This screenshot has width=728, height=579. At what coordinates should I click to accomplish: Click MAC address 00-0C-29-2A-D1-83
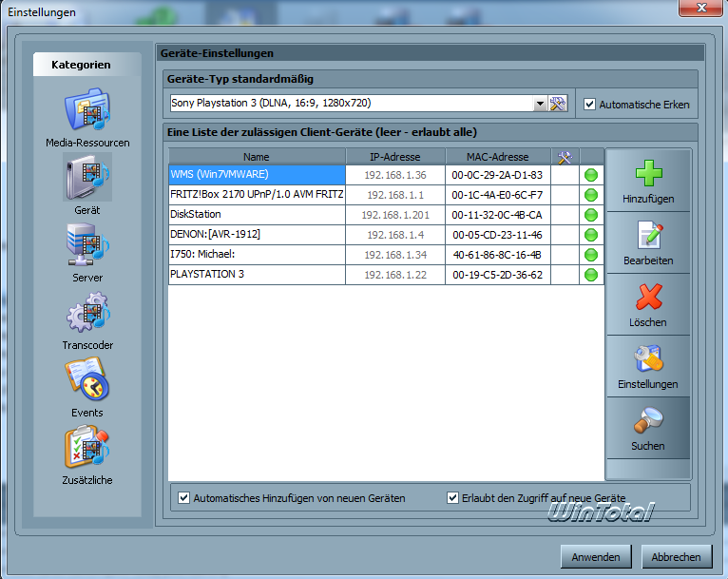497,175
